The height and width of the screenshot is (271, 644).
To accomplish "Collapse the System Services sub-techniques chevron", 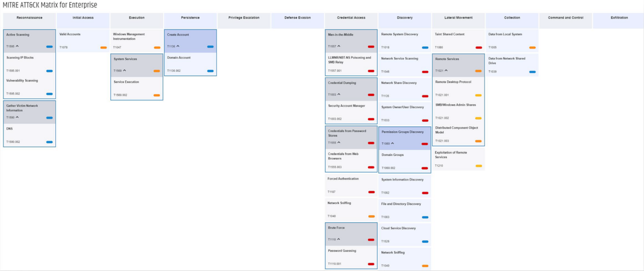I will coord(125,70).
